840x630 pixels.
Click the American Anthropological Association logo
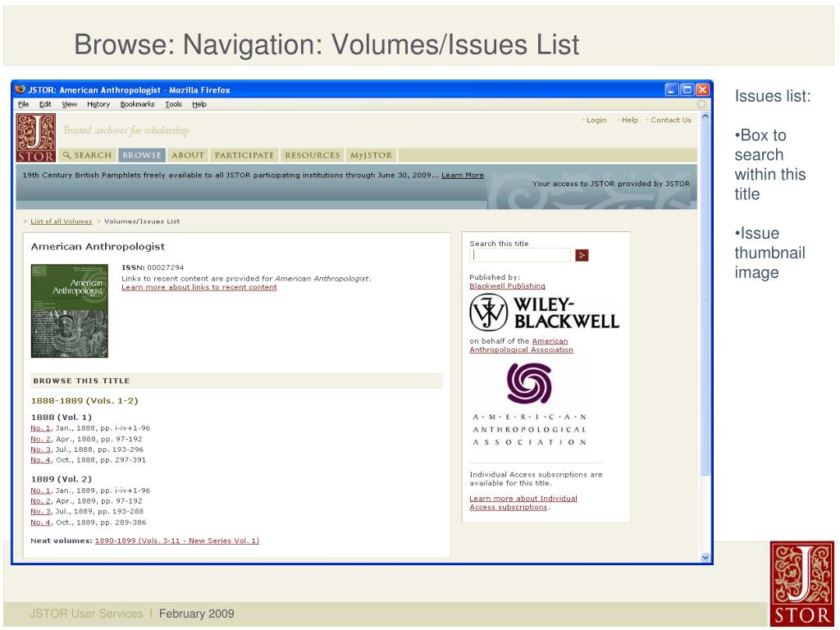[530, 404]
